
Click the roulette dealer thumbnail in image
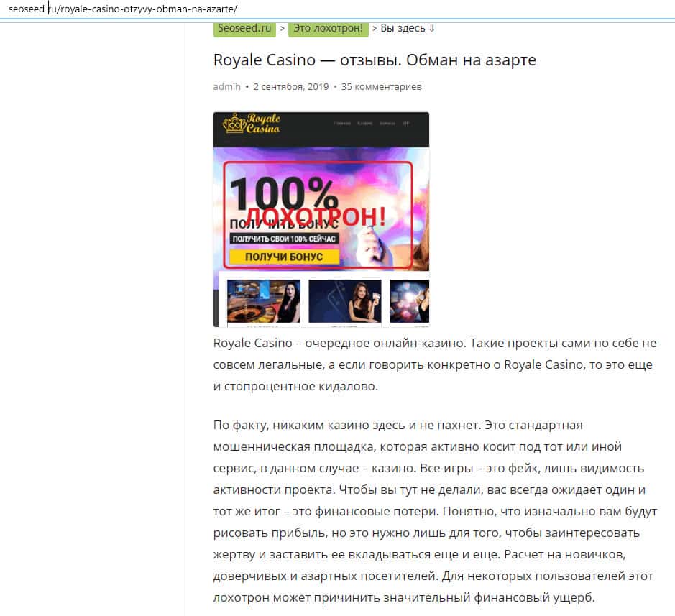pyautogui.click(x=263, y=301)
